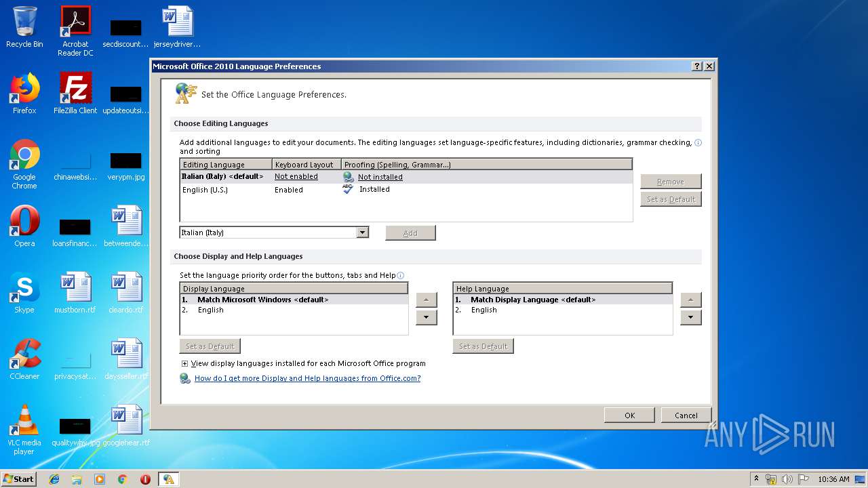Launch CCleaner from the desktop
The width and height of the screenshot is (868, 488).
click(x=24, y=359)
